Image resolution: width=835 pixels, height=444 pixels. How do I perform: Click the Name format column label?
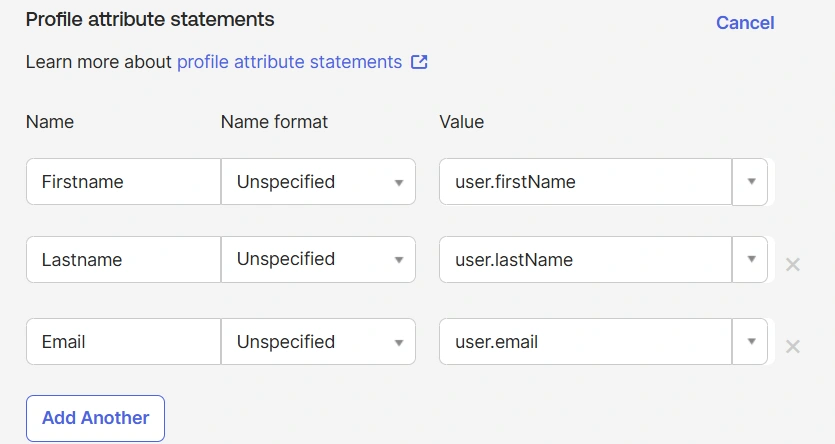coord(274,122)
